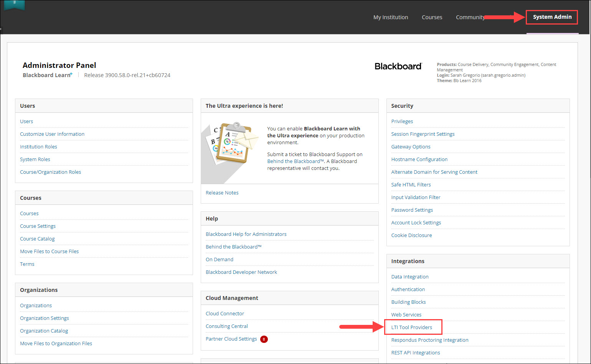Open Session Fingerprint Settings
Viewport: 591px width, 364px height.
coord(423,134)
